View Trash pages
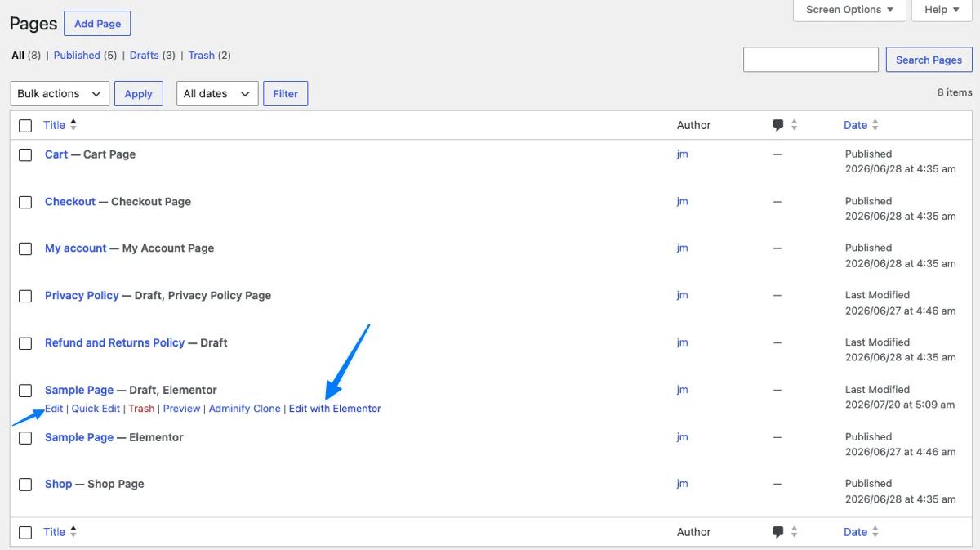 pyautogui.click(x=201, y=56)
